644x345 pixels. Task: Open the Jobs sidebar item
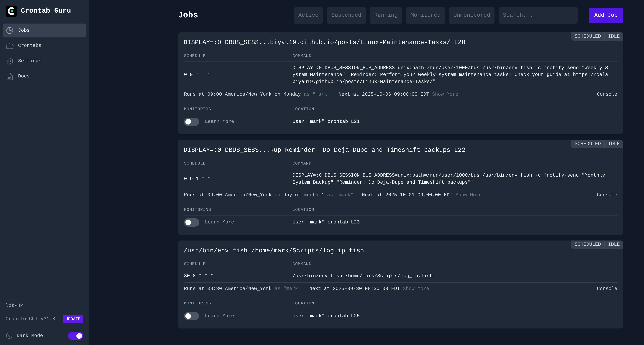(44, 30)
